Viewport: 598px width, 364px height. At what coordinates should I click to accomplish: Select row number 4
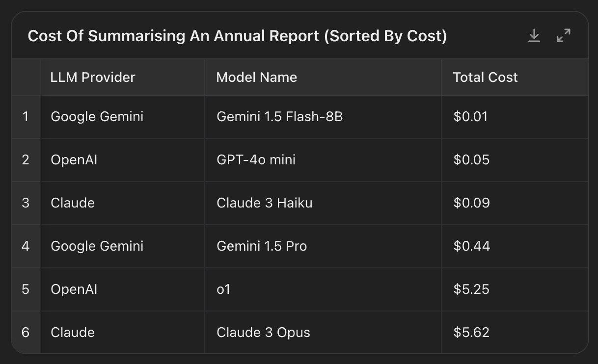click(x=26, y=246)
